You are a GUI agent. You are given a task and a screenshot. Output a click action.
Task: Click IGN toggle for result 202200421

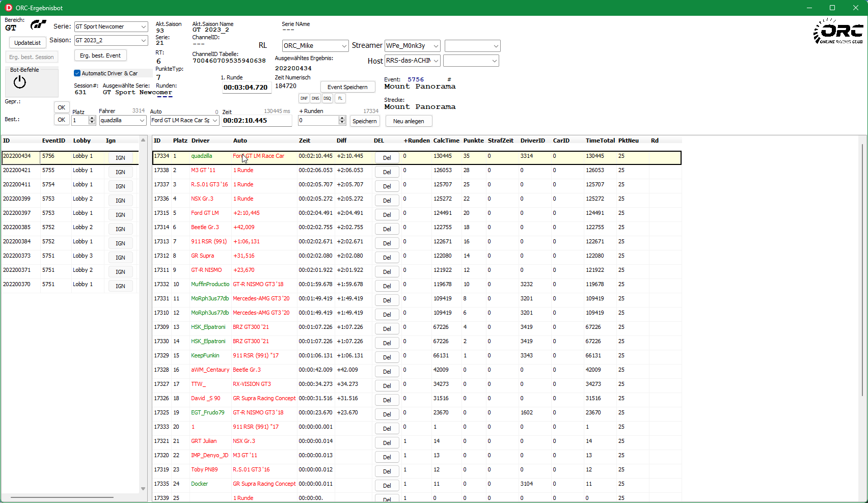120,172
